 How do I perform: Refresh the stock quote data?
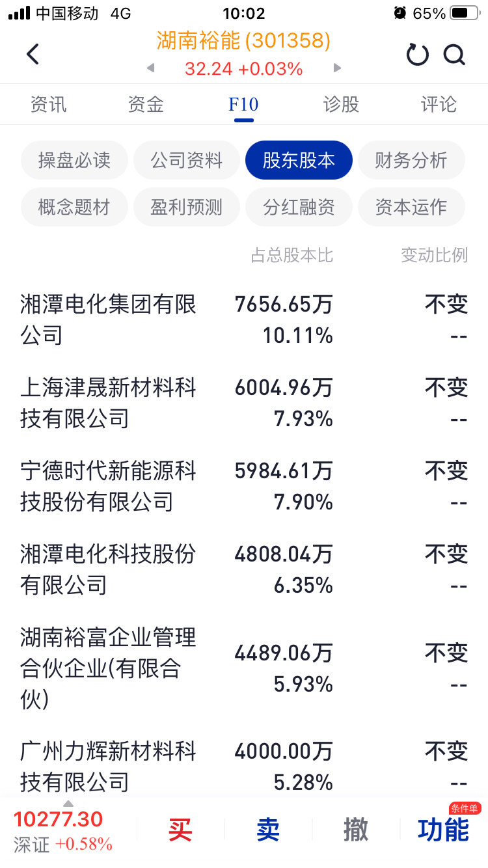pos(417,55)
